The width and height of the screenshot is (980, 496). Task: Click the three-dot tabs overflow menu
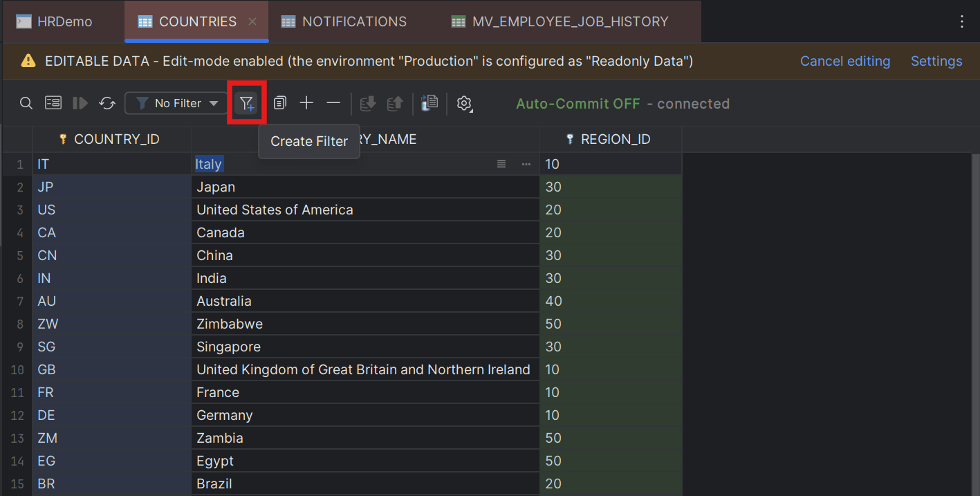coord(961,21)
